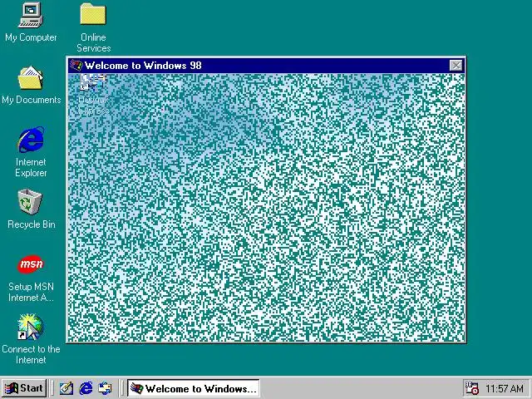
Task: Click the Welcome to Windows 98 title text
Action: tap(143, 65)
